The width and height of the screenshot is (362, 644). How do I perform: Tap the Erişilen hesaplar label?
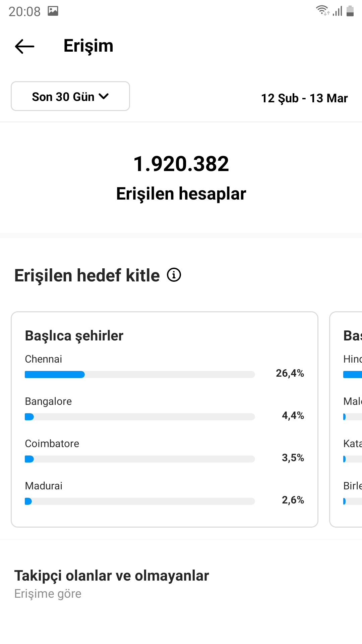pyautogui.click(x=181, y=194)
